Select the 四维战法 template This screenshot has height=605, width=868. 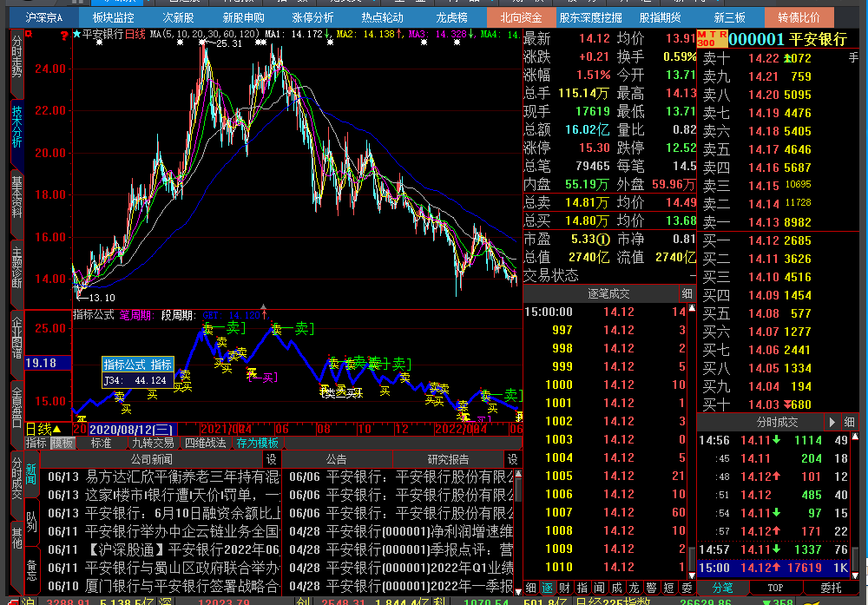(205, 443)
